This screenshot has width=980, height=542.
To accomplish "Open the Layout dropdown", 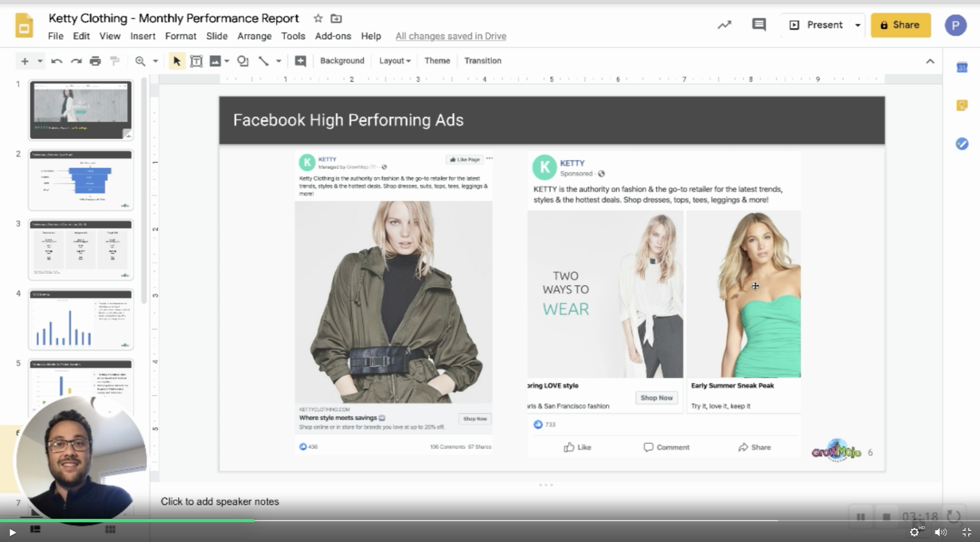I will [x=395, y=61].
